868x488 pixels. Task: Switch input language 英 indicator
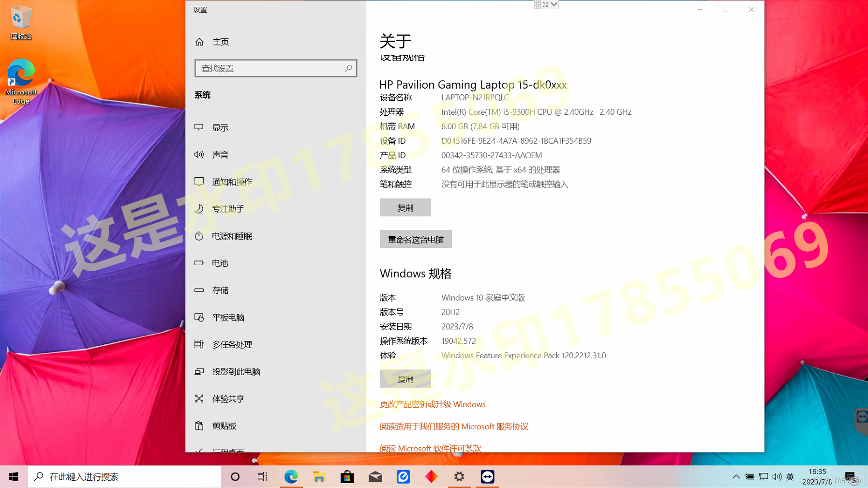point(791,477)
